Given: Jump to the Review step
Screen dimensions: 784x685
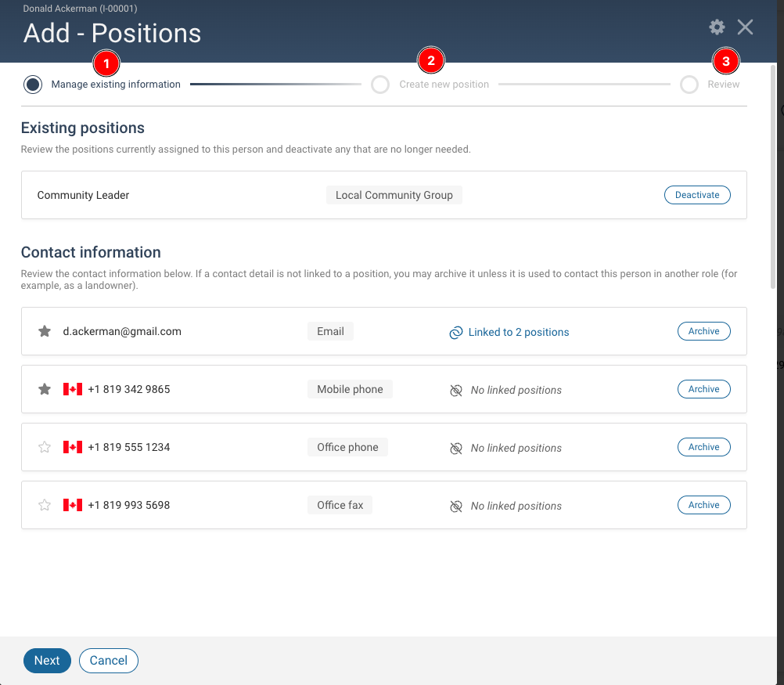Looking at the screenshot, I should pyautogui.click(x=689, y=85).
